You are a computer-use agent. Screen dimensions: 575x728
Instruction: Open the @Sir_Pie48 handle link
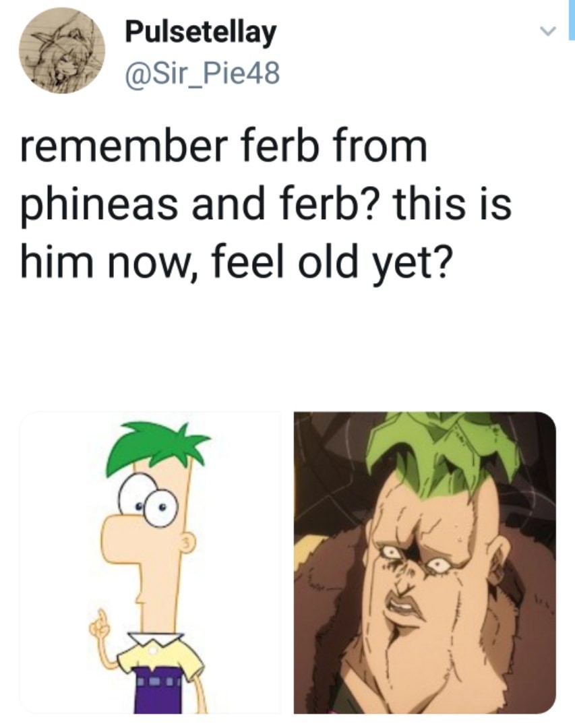(x=202, y=69)
